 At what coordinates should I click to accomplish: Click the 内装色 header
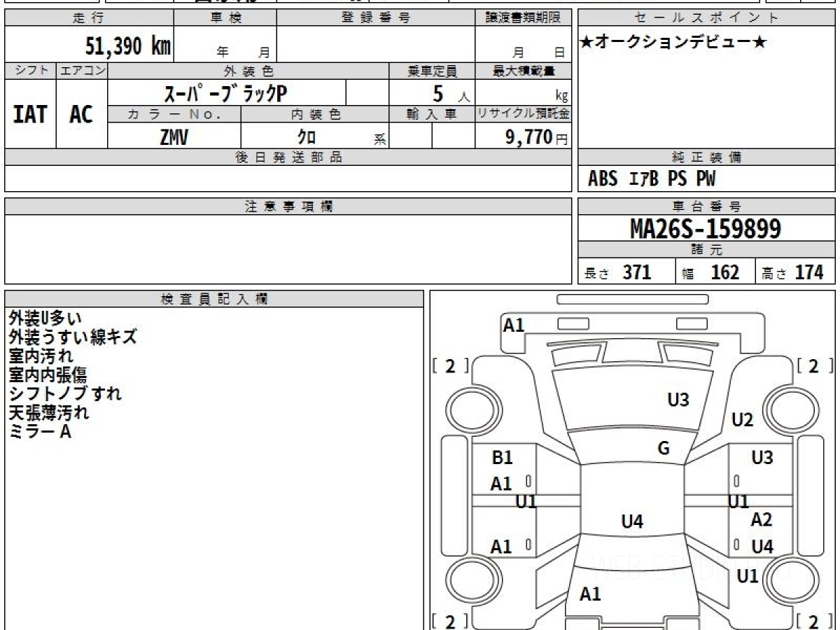pyautogui.click(x=315, y=115)
